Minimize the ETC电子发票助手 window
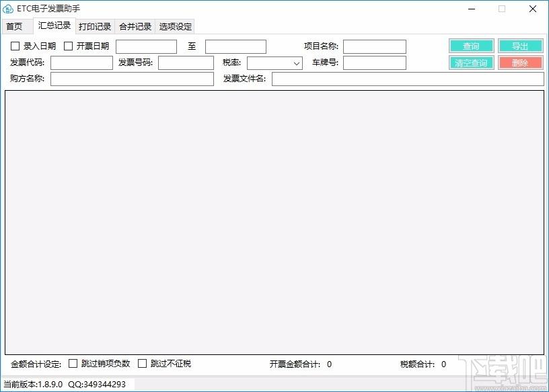This screenshot has width=549, height=392. 471,9
